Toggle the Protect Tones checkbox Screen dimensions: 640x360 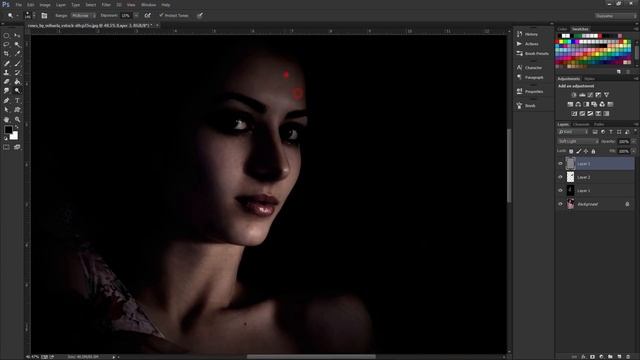click(162, 16)
